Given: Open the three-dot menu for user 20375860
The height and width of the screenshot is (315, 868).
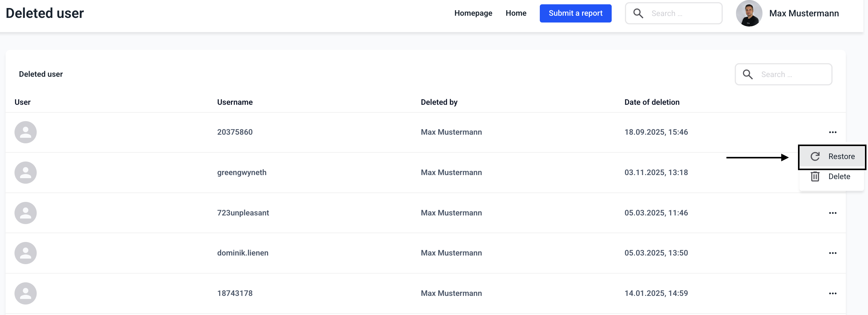Looking at the screenshot, I should 832,132.
